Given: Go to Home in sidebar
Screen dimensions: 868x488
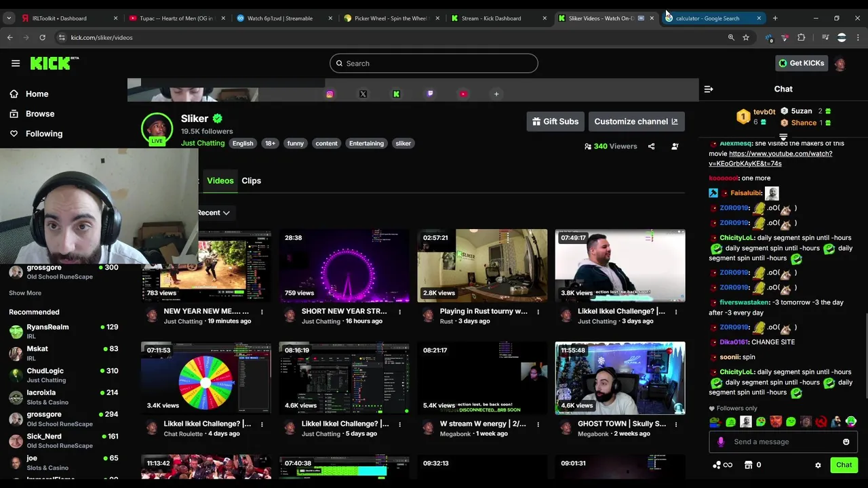Looking at the screenshot, I should [x=37, y=94].
